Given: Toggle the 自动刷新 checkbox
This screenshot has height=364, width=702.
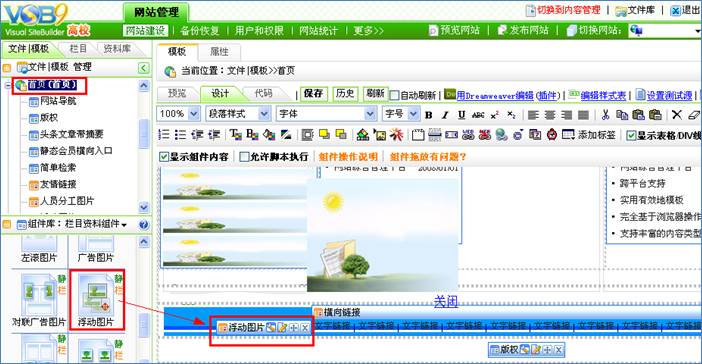Looking at the screenshot, I should tap(394, 95).
